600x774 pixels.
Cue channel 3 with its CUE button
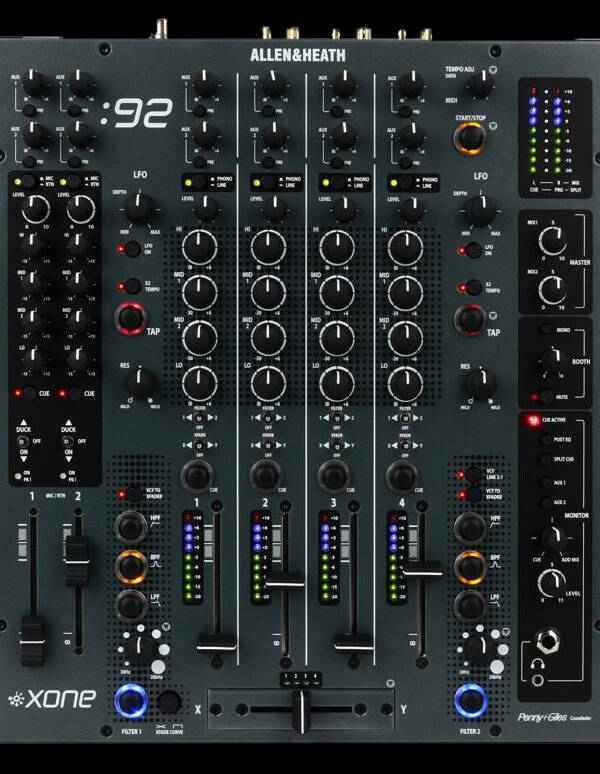click(334, 475)
